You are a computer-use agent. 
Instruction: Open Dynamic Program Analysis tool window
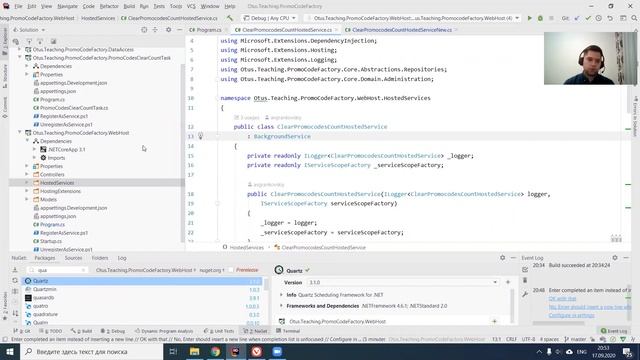(x=164, y=331)
